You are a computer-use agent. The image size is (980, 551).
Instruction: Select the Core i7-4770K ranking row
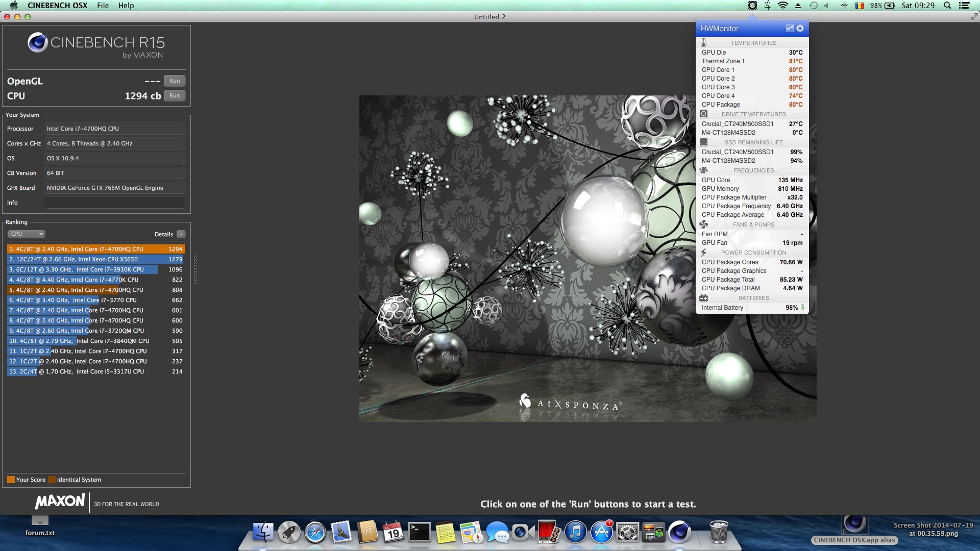click(x=96, y=280)
